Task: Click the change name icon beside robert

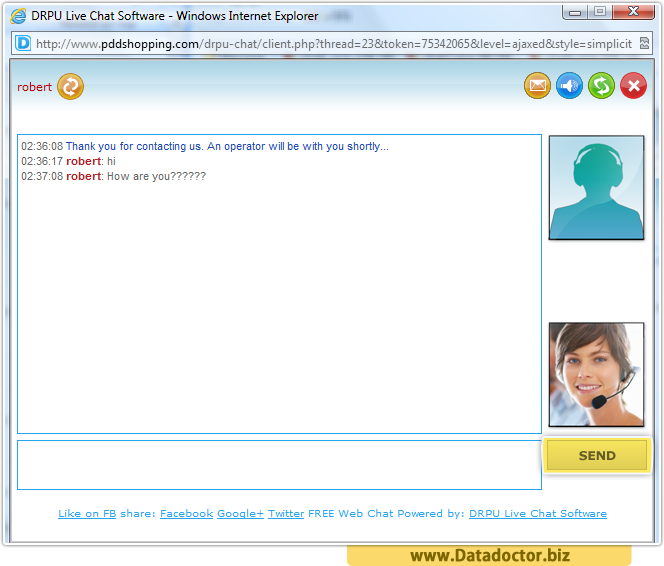Action: tap(70, 87)
